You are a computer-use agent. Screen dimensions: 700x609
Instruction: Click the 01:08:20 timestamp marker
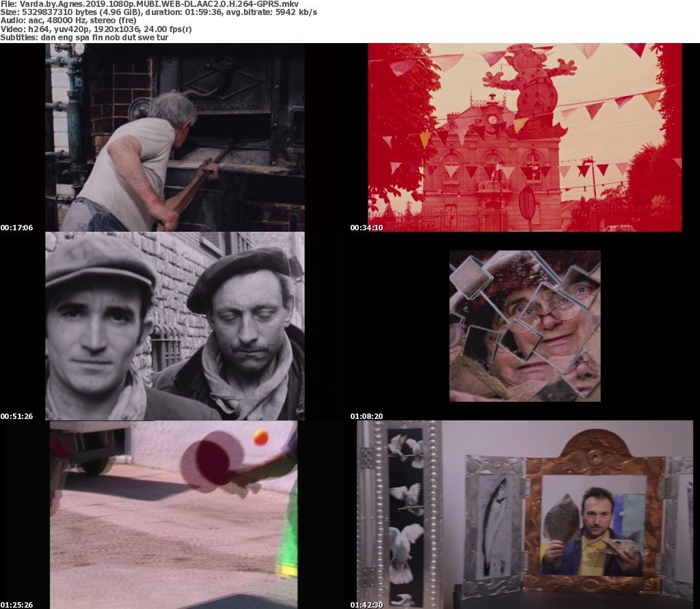pyautogui.click(x=366, y=416)
